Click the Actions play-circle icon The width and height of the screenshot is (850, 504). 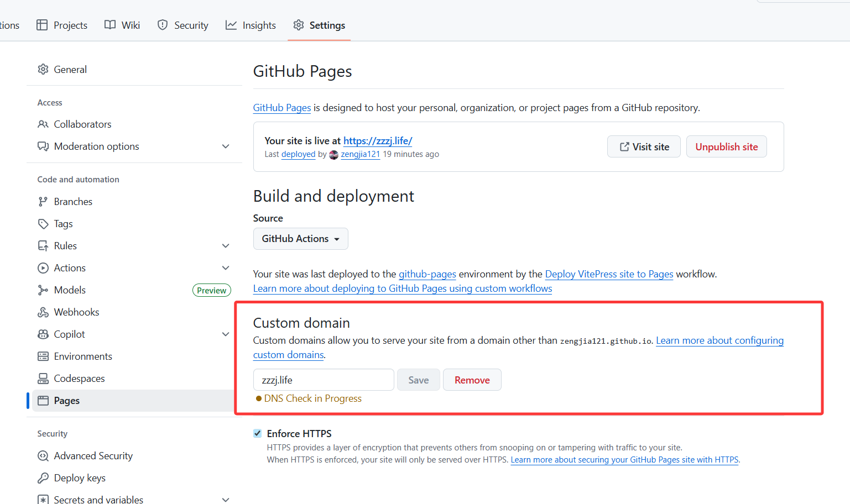click(43, 268)
